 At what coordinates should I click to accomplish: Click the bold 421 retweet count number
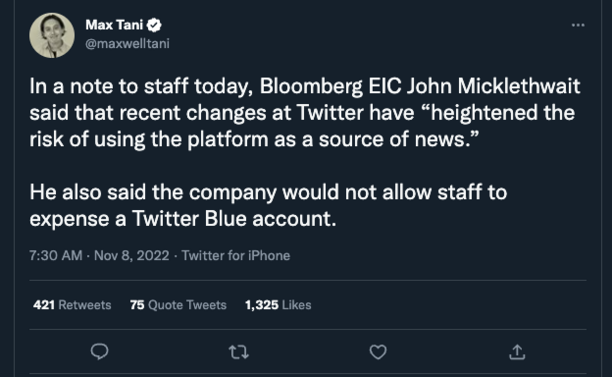tap(44, 305)
